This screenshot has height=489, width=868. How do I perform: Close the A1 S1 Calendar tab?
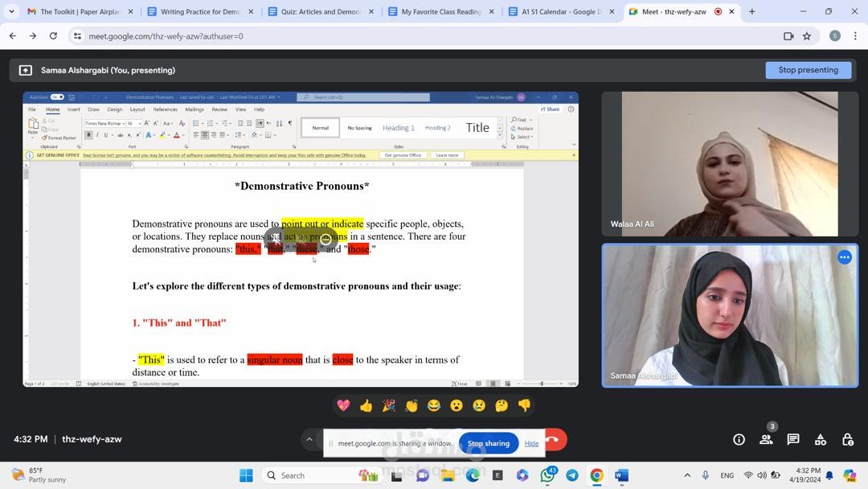coord(611,11)
